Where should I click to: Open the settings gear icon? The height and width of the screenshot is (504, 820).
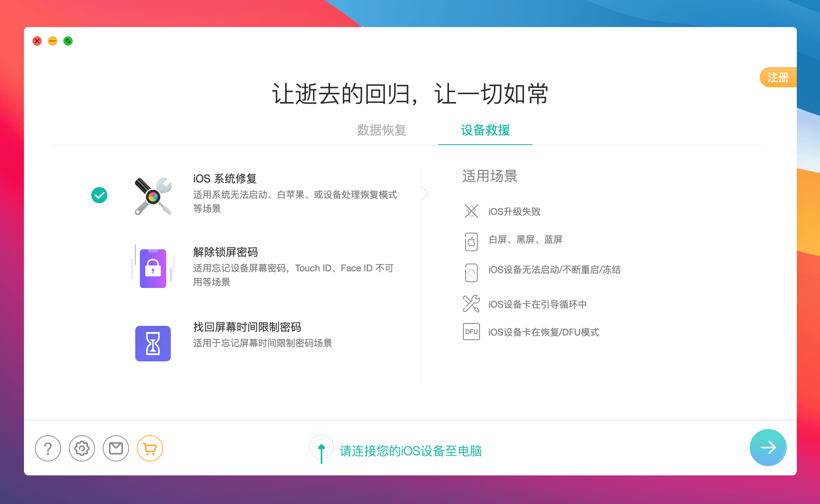pos(82,448)
